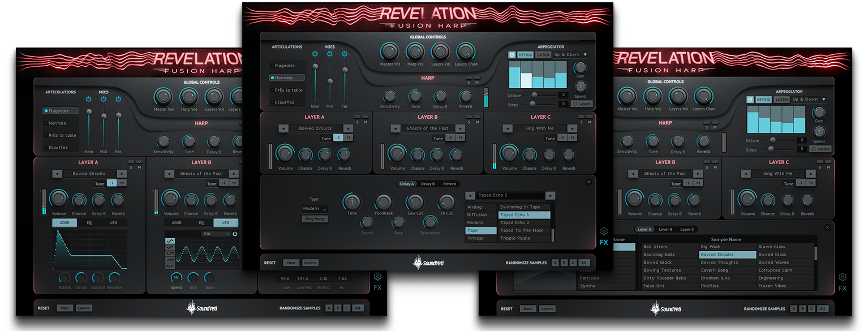Randomize All samples in center window

point(585,263)
